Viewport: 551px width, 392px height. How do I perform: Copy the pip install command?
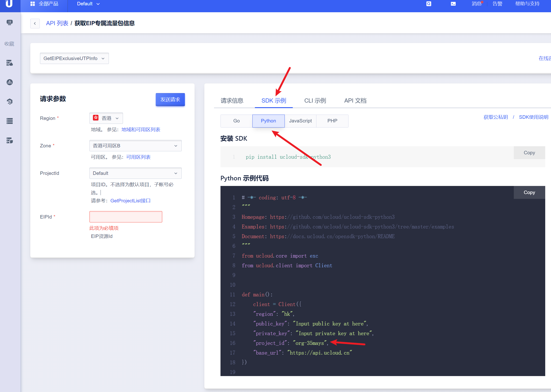(529, 153)
